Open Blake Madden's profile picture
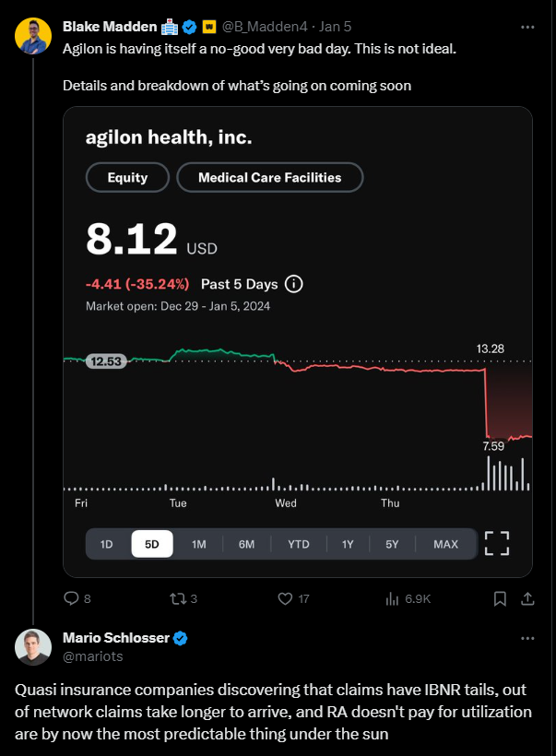The width and height of the screenshot is (556, 756). coord(30,34)
